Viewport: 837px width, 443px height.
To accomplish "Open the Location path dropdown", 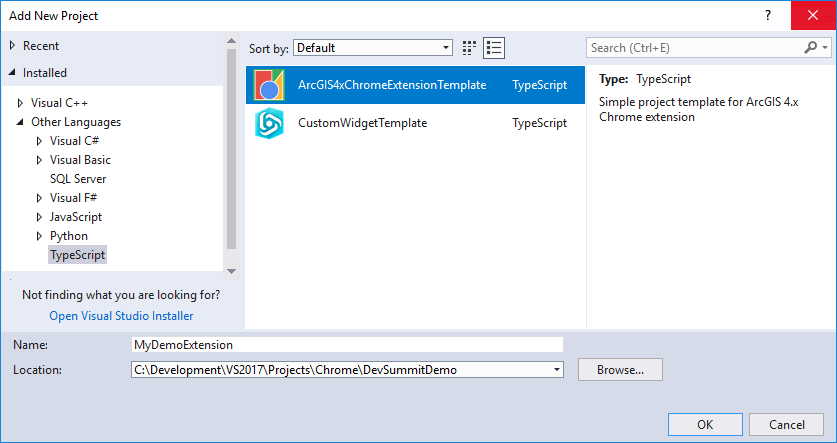I will [x=557, y=369].
